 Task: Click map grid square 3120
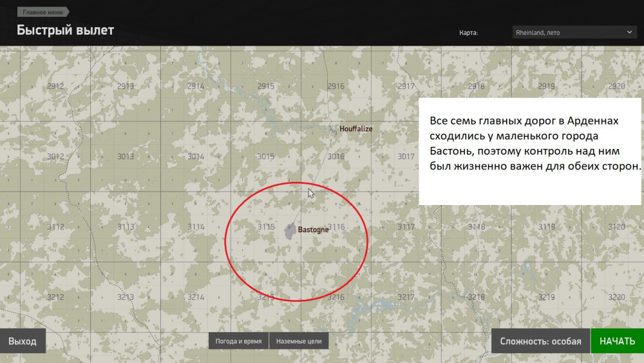616,226
